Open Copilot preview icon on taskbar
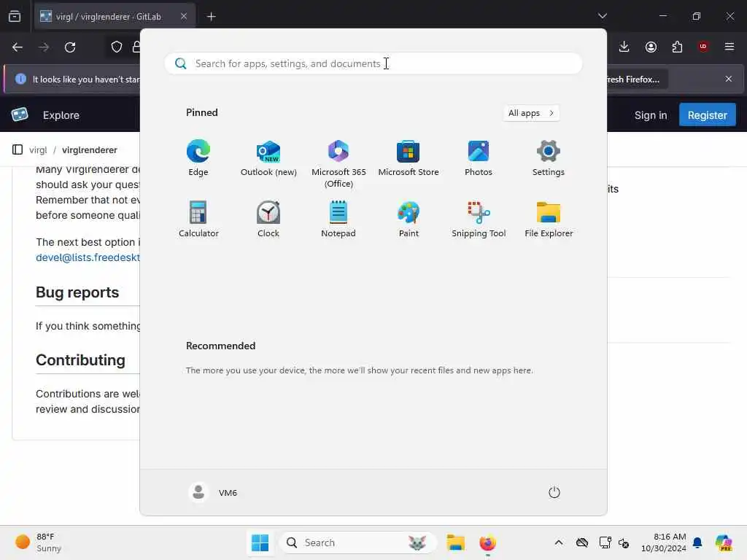 click(x=724, y=542)
